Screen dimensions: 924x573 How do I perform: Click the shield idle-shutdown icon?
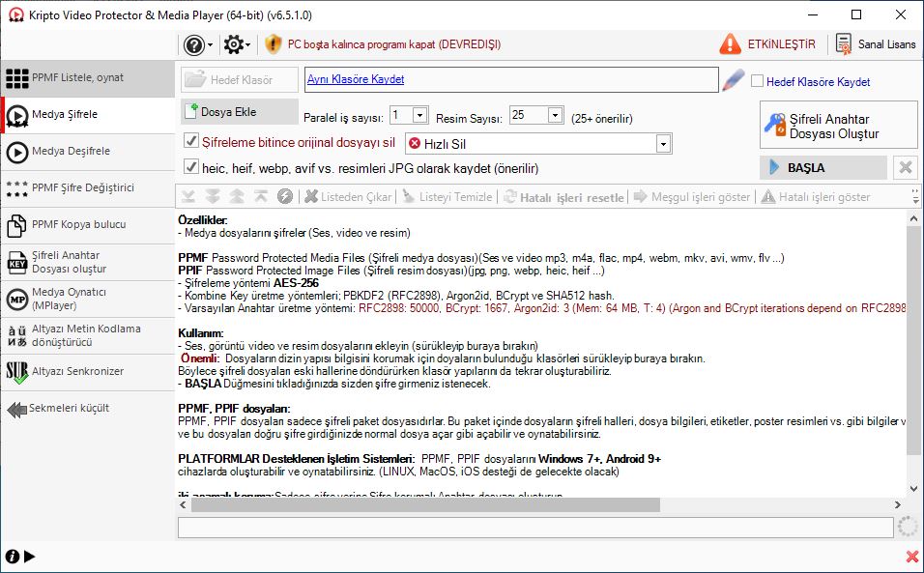click(x=273, y=44)
